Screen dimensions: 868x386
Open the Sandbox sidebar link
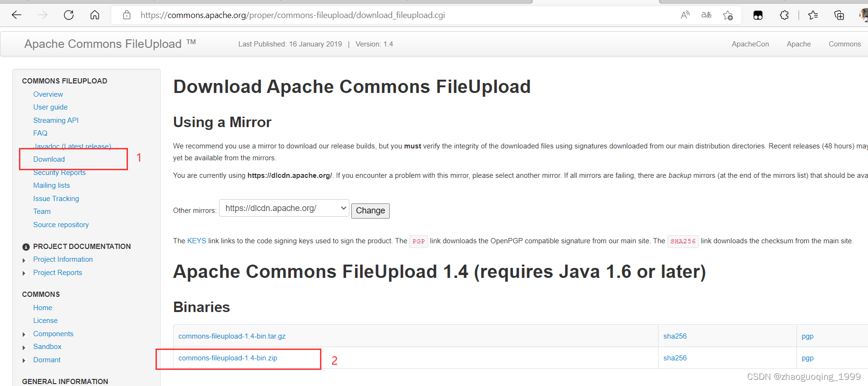pos(47,347)
